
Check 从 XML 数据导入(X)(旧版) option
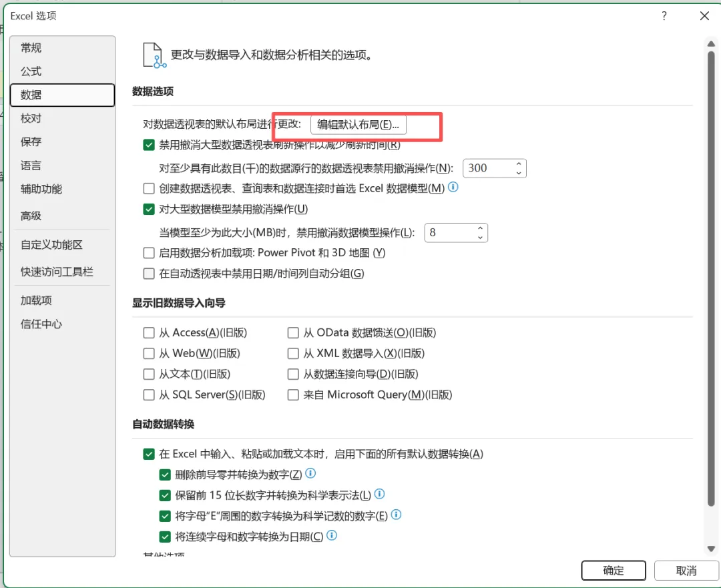coord(293,353)
